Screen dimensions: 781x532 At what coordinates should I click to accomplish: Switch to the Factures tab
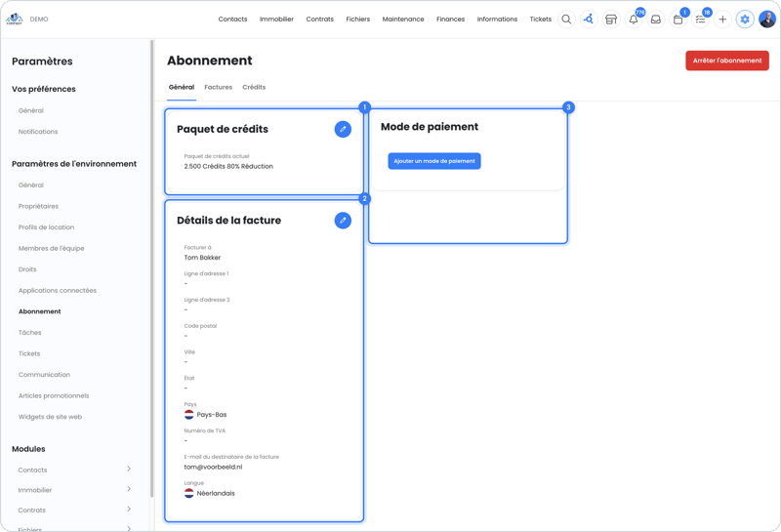218,87
